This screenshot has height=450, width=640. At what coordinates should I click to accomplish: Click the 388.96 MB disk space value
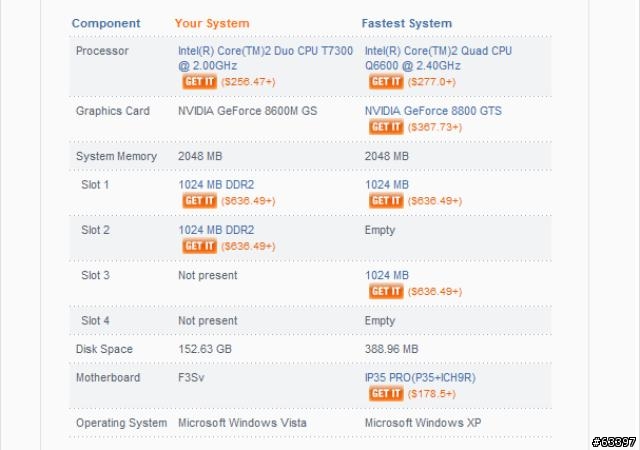[x=391, y=349]
